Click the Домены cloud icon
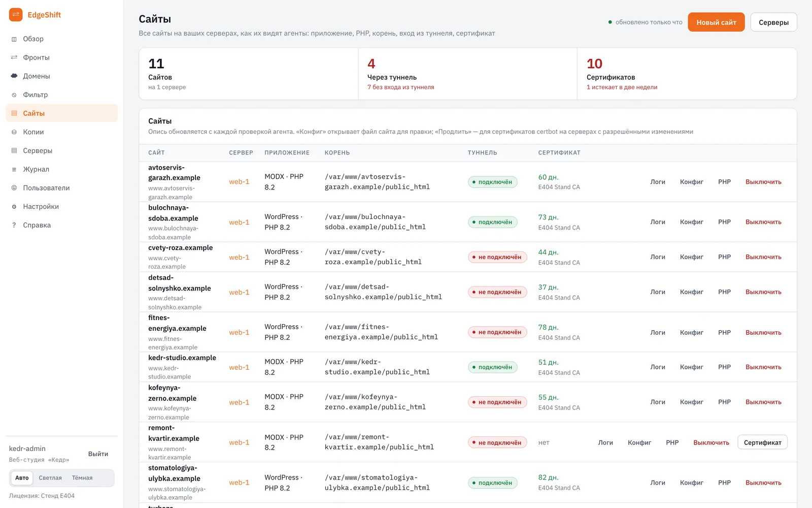 [14, 76]
